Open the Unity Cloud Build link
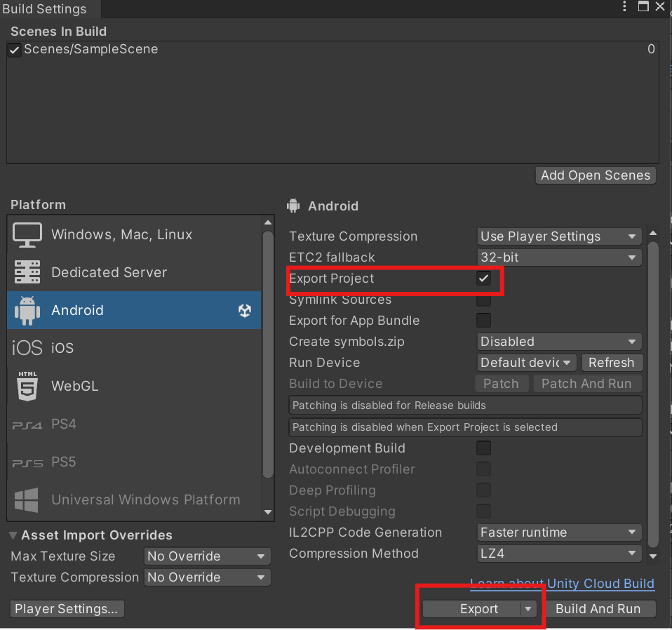672x630 pixels. [x=600, y=584]
